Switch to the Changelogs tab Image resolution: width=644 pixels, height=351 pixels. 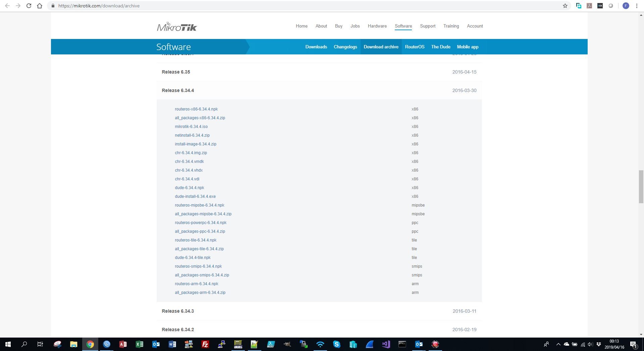(345, 47)
